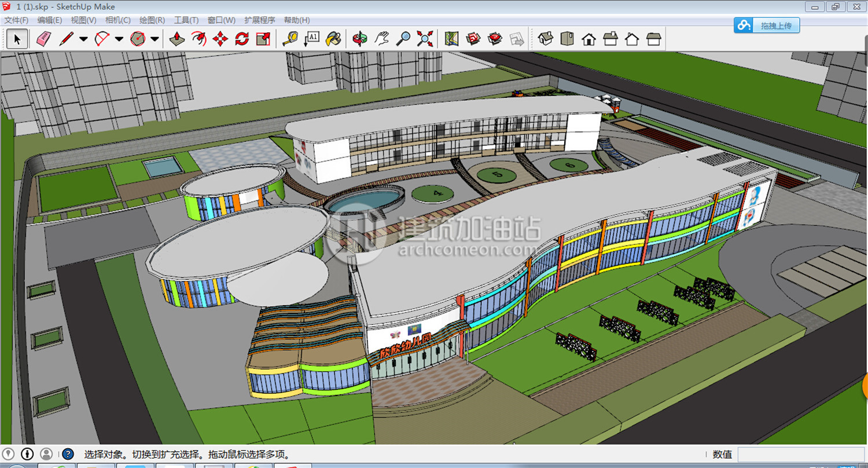Select the Paint Bucket tool
Screen dimensions: 868x468
(333, 39)
